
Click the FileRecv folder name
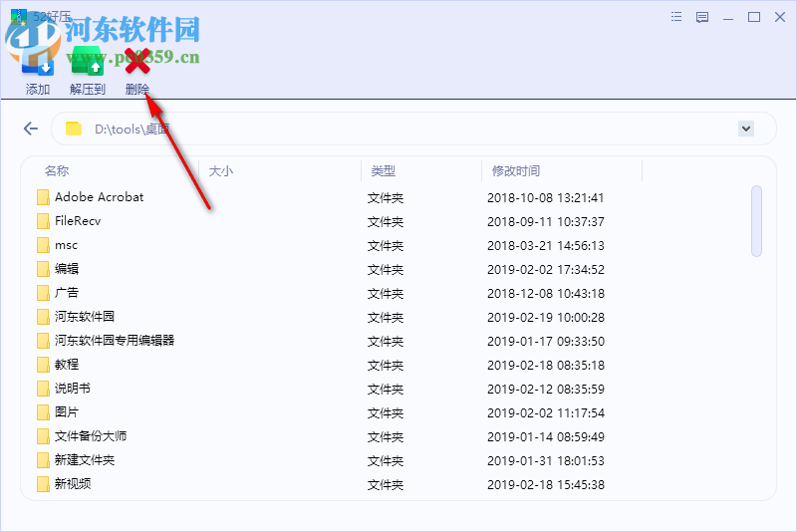[78, 221]
